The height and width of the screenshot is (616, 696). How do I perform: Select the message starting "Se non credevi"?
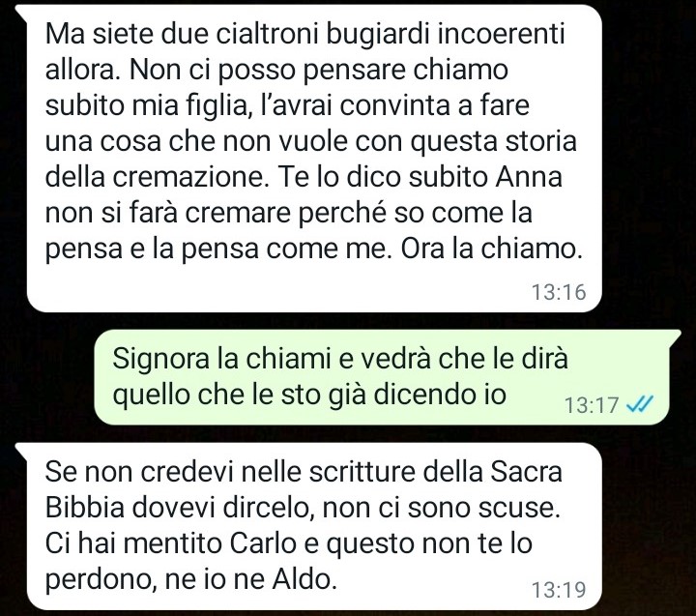click(314, 526)
